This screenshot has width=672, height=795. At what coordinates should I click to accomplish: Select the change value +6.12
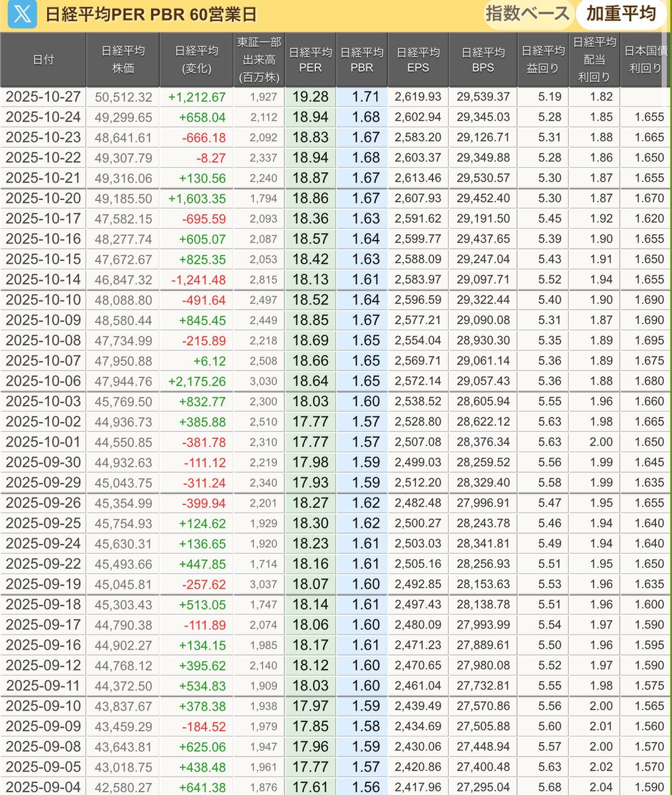(209, 361)
